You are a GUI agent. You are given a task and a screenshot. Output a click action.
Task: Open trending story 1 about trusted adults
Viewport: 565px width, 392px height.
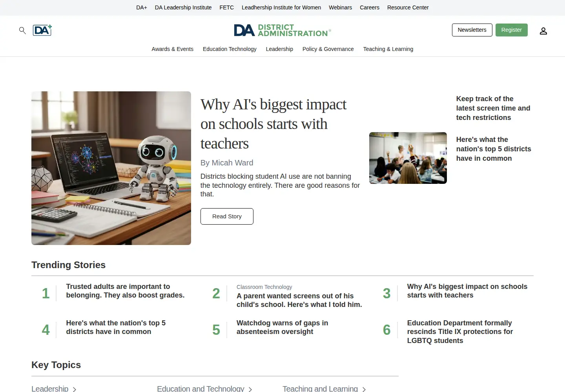click(125, 291)
